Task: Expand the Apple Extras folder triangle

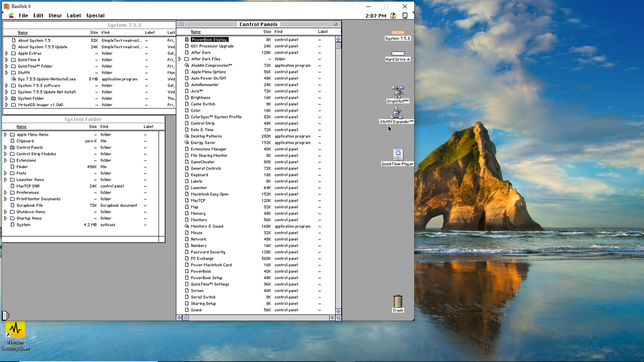Action: point(7,53)
